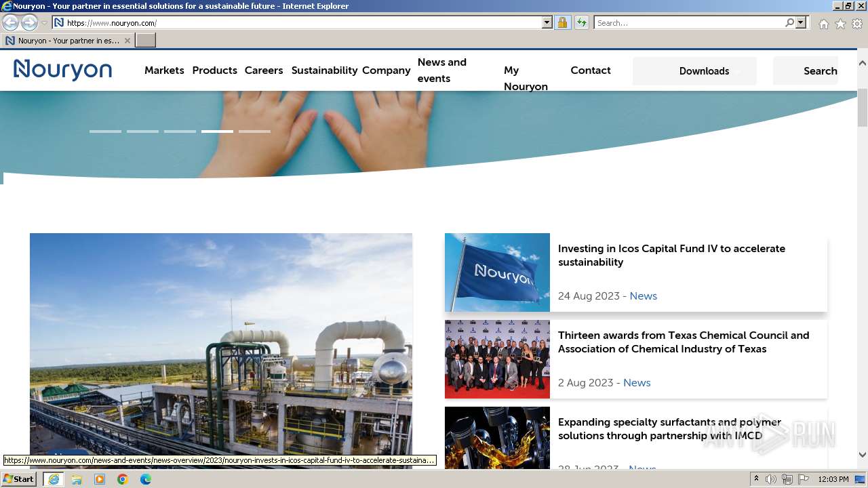Click the address bar URL field

pyautogui.click(x=303, y=23)
